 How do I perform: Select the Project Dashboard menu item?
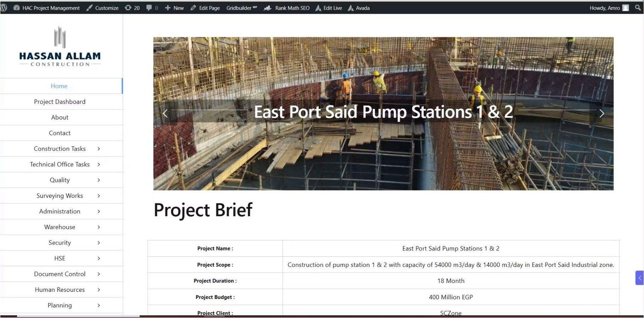60,102
